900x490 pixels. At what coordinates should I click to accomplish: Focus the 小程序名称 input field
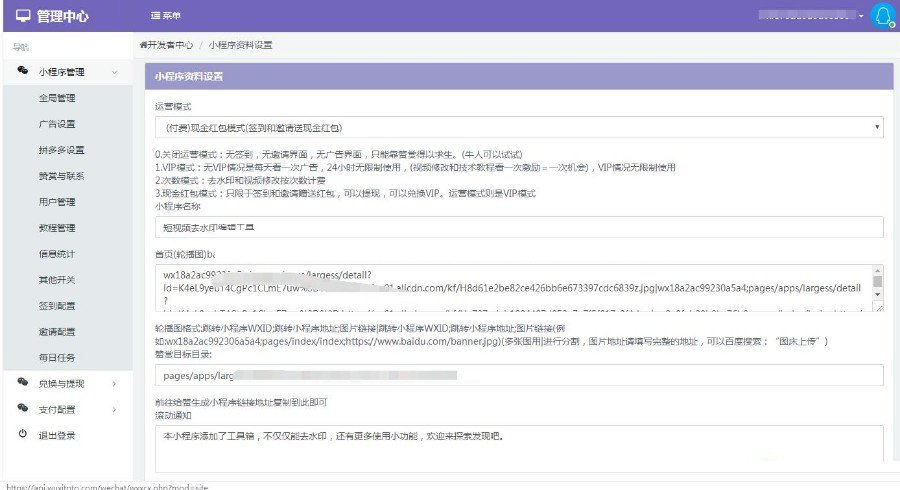point(519,227)
